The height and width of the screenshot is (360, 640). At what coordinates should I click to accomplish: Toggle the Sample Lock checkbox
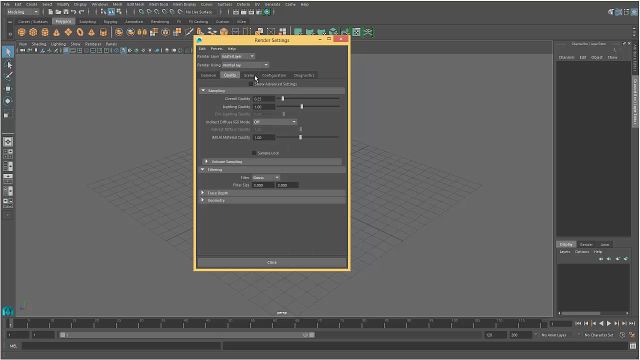254,153
